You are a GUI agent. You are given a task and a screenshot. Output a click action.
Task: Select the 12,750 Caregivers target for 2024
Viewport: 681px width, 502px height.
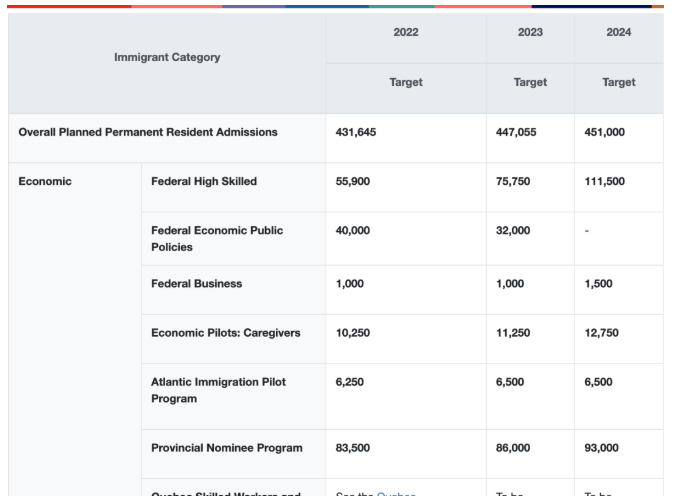[x=602, y=333]
